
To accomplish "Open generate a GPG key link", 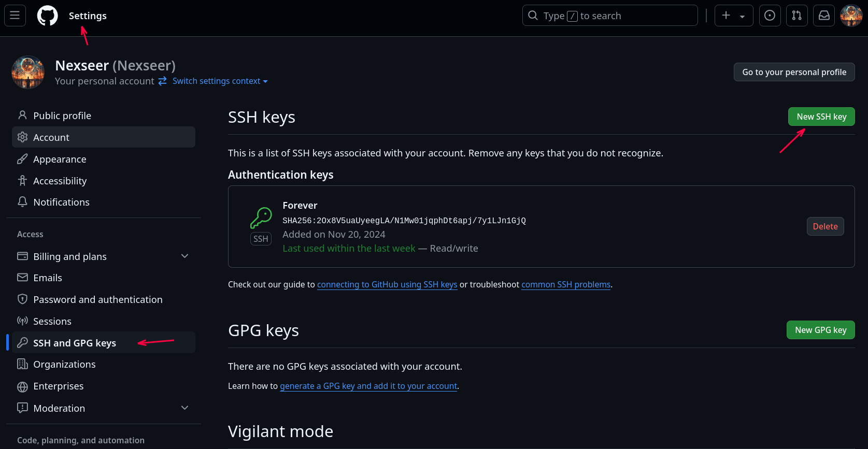I will click(368, 386).
